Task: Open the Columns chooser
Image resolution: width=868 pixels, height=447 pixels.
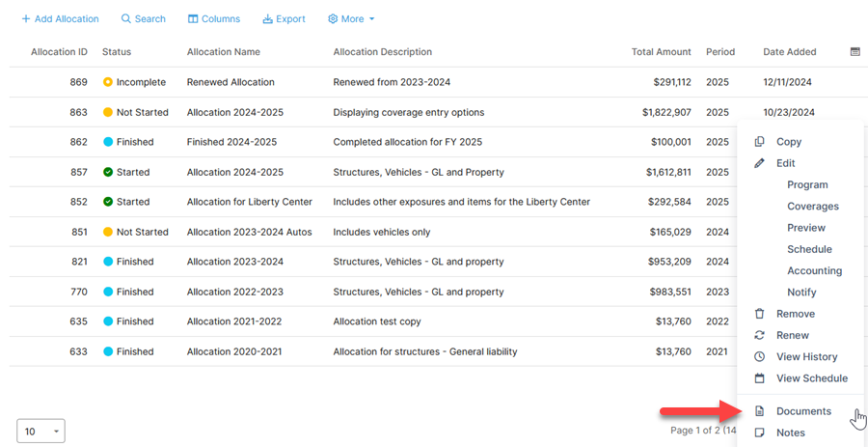Action: [x=213, y=19]
